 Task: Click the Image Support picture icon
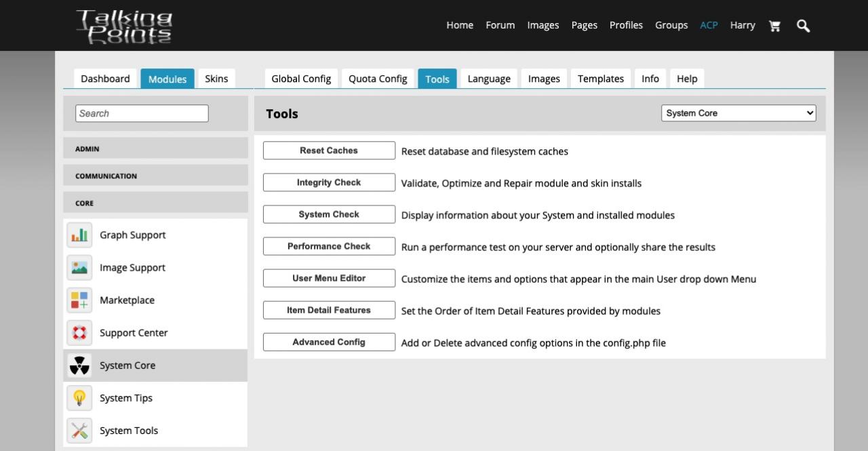pyautogui.click(x=79, y=268)
